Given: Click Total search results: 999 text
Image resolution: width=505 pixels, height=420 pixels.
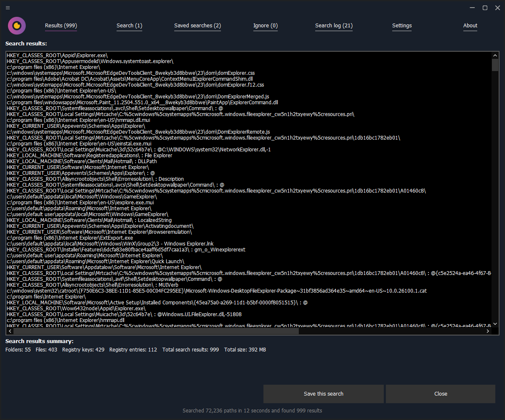Looking at the screenshot, I should 191,350.
